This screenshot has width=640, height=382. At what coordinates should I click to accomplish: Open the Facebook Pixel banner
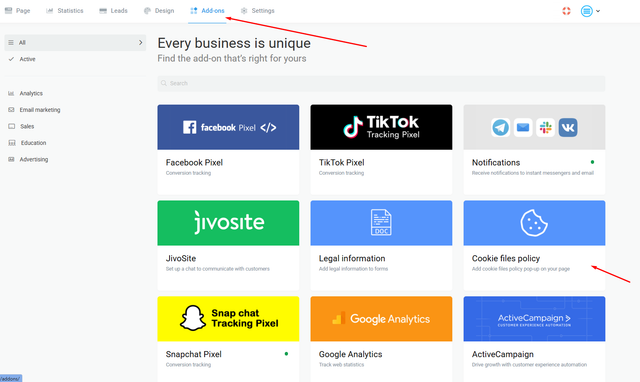point(228,127)
